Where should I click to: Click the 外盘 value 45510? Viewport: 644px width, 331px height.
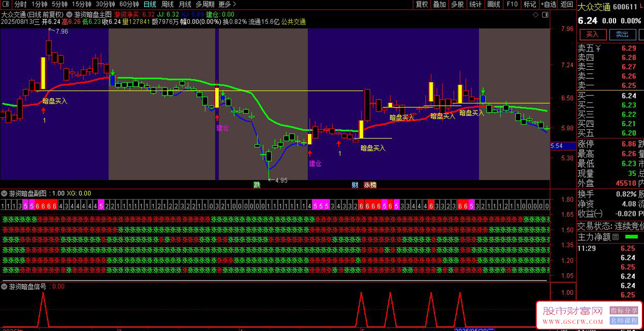625,183
